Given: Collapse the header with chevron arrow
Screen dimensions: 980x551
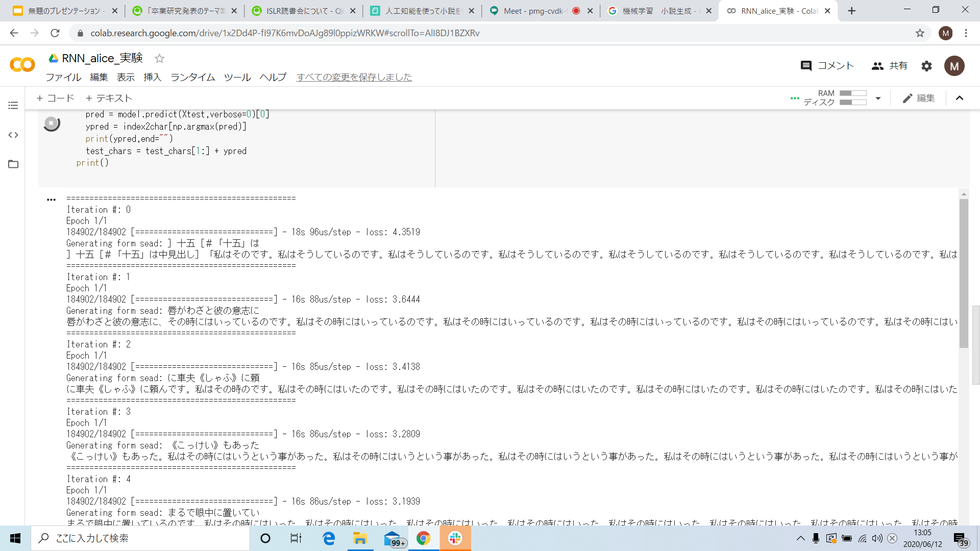Looking at the screenshot, I should [960, 98].
